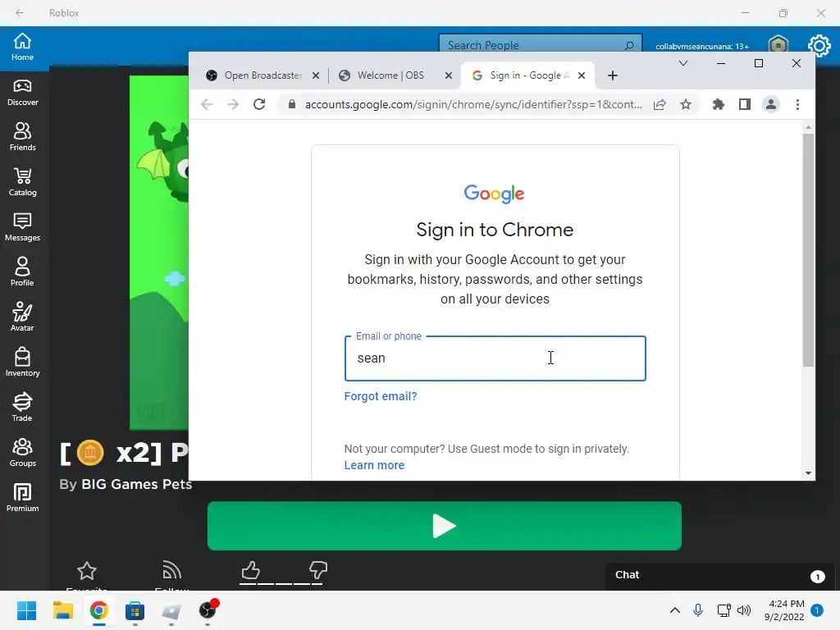Reload the Chrome page
The width and height of the screenshot is (840, 630).
tap(259, 104)
